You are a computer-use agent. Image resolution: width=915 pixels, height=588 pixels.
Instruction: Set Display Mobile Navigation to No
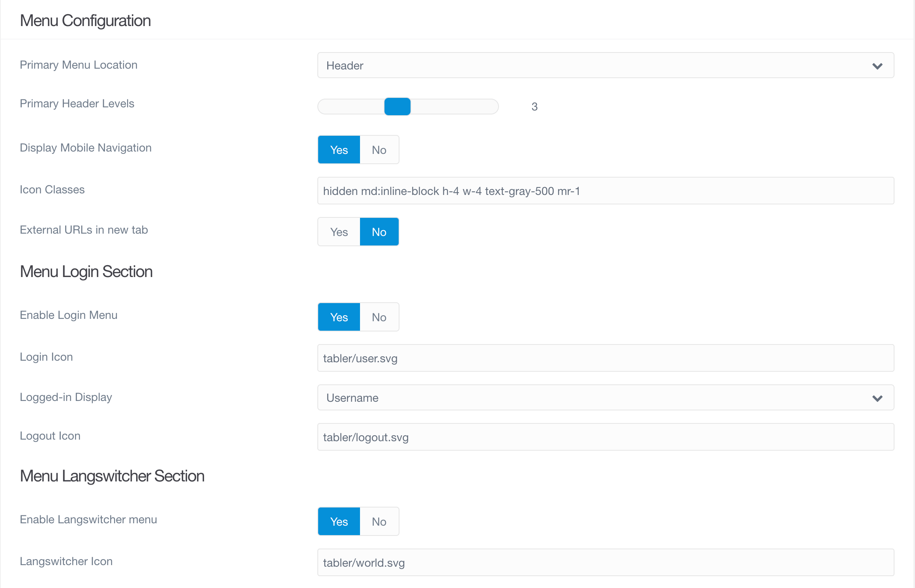pos(379,150)
